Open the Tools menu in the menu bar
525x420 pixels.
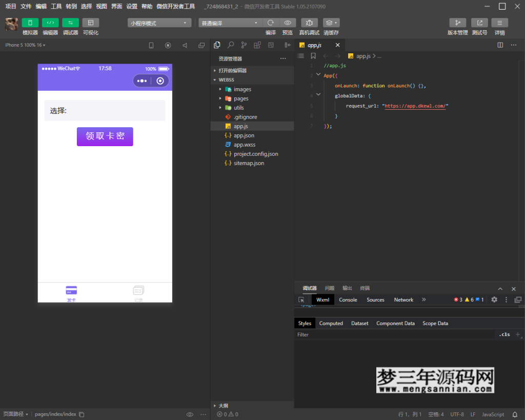point(56,7)
